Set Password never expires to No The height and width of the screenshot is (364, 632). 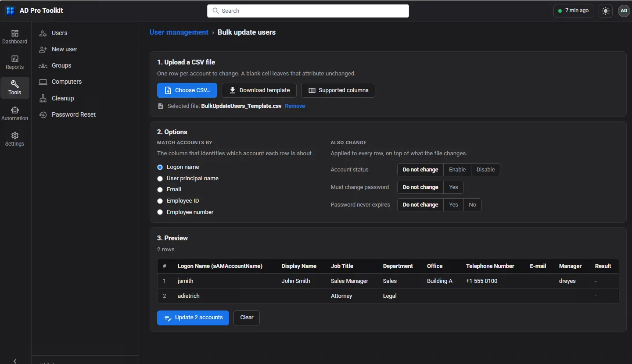tap(472, 205)
